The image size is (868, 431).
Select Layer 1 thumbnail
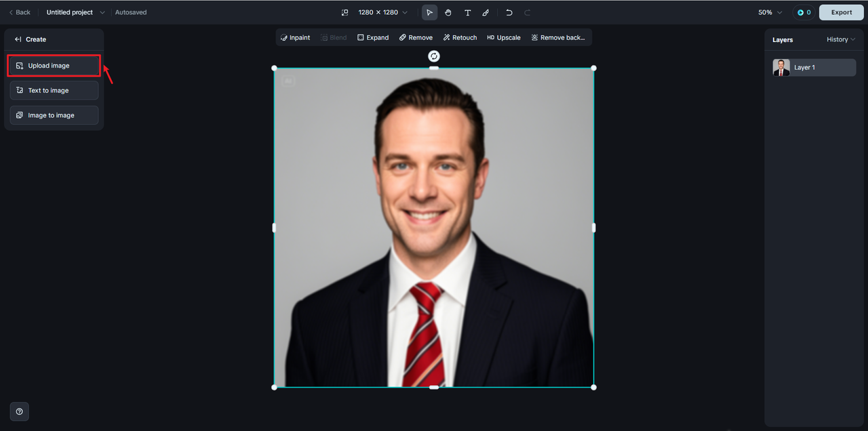(x=781, y=67)
